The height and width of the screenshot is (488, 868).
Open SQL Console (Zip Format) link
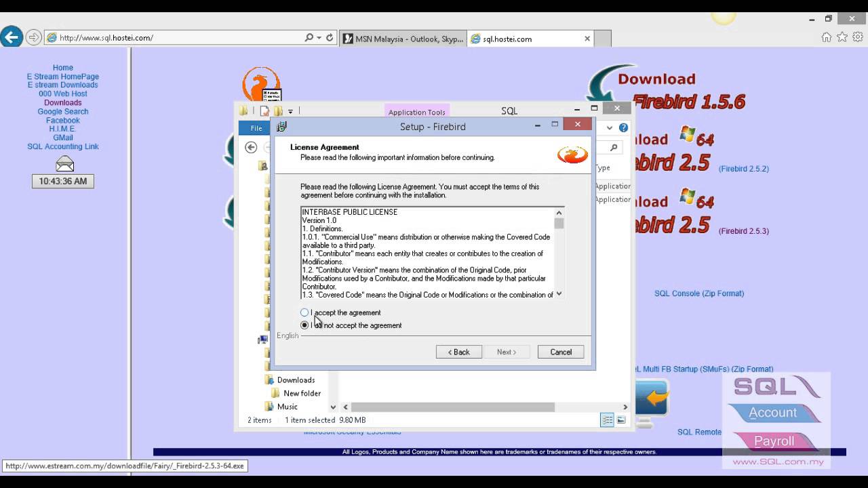pyautogui.click(x=699, y=293)
